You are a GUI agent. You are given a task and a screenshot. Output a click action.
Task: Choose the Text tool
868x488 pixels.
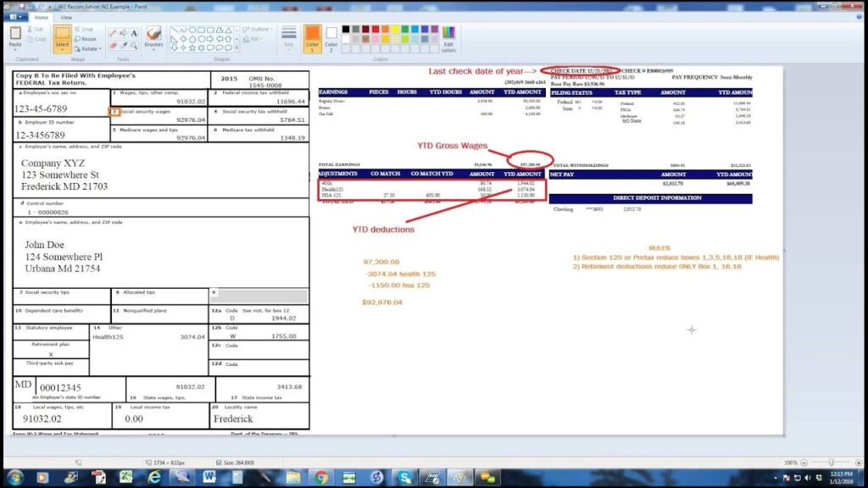(134, 31)
